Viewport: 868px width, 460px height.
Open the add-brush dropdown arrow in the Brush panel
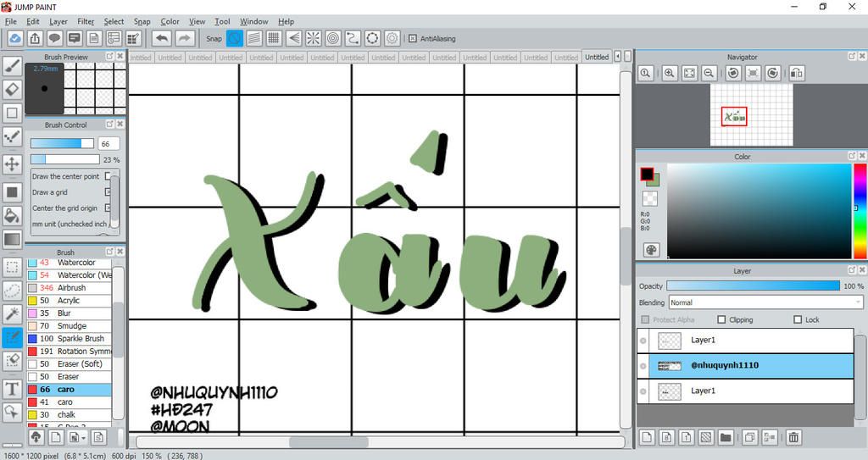pyautogui.click(x=84, y=437)
